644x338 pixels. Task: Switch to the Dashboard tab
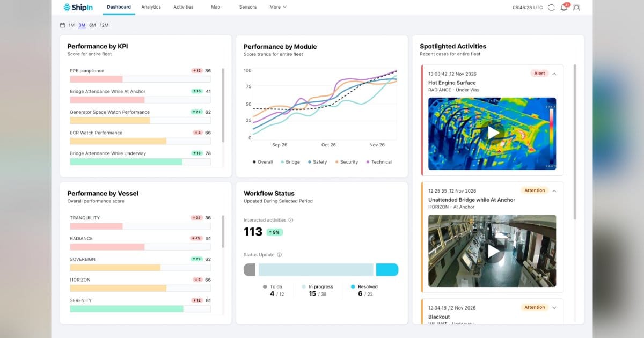tap(119, 7)
